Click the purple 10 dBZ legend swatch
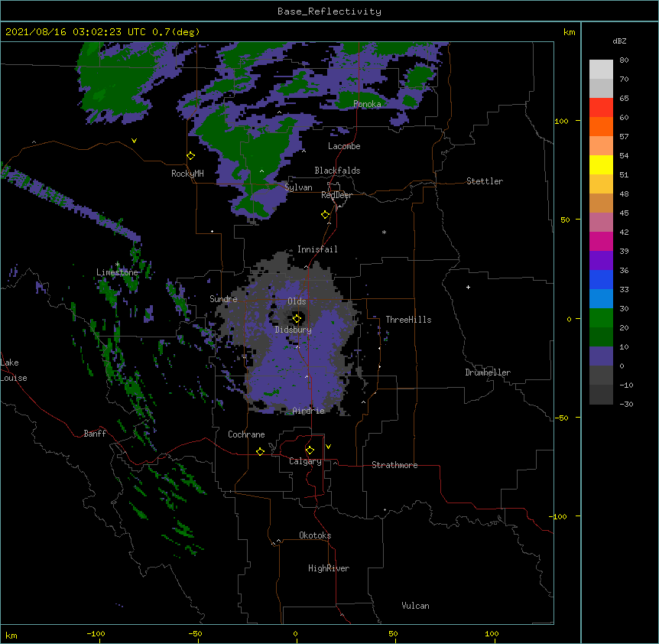659x644 pixels. (x=601, y=356)
